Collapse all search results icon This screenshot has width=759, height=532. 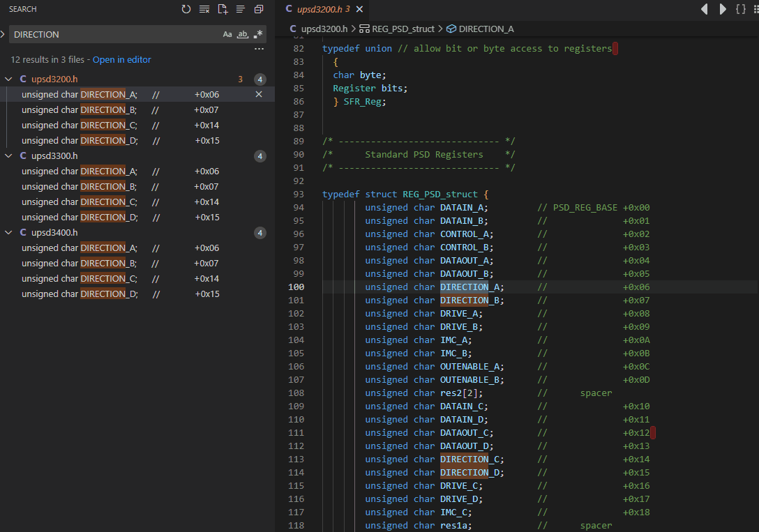point(259,9)
